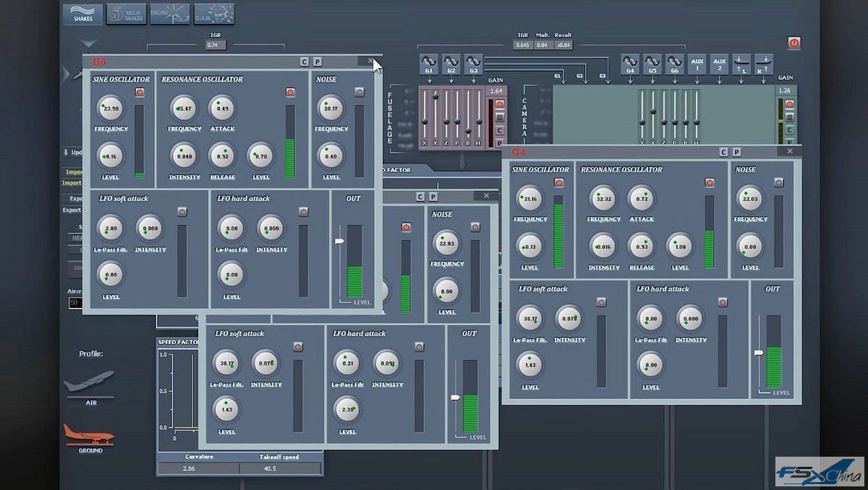The image size is (868, 490).
Task: Switch to the SHAKES tab
Action: [x=82, y=13]
